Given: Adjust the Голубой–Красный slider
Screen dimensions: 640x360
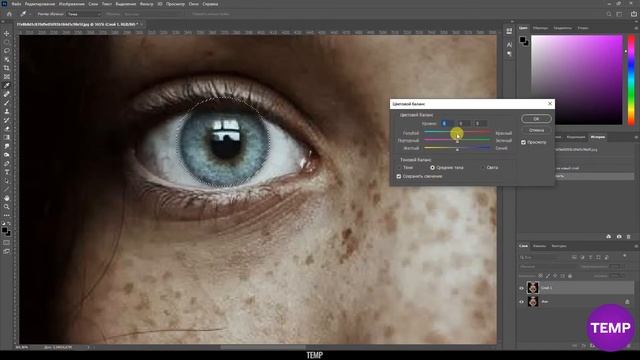Looking at the screenshot, I should click(457, 133).
